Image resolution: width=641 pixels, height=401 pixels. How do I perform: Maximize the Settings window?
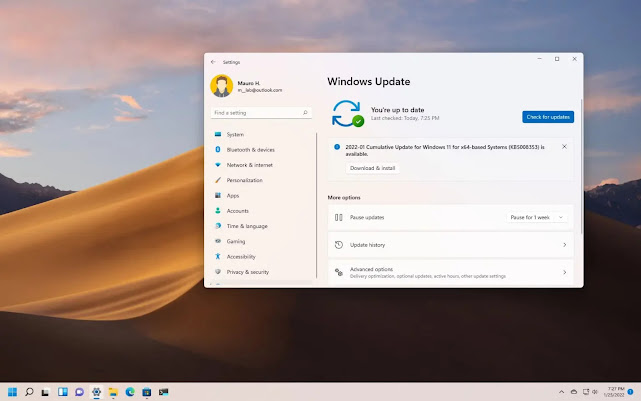(x=557, y=59)
